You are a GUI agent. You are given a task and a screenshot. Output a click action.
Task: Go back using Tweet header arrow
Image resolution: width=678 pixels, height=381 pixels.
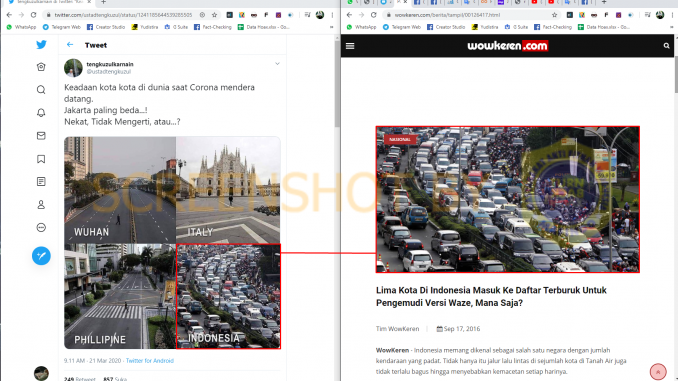70,45
